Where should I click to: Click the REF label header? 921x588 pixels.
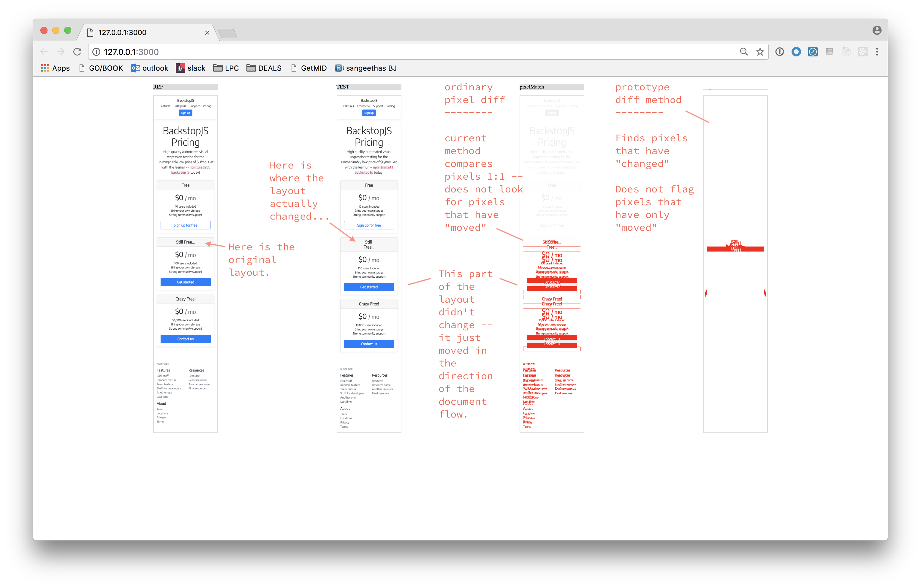coord(186,87)
